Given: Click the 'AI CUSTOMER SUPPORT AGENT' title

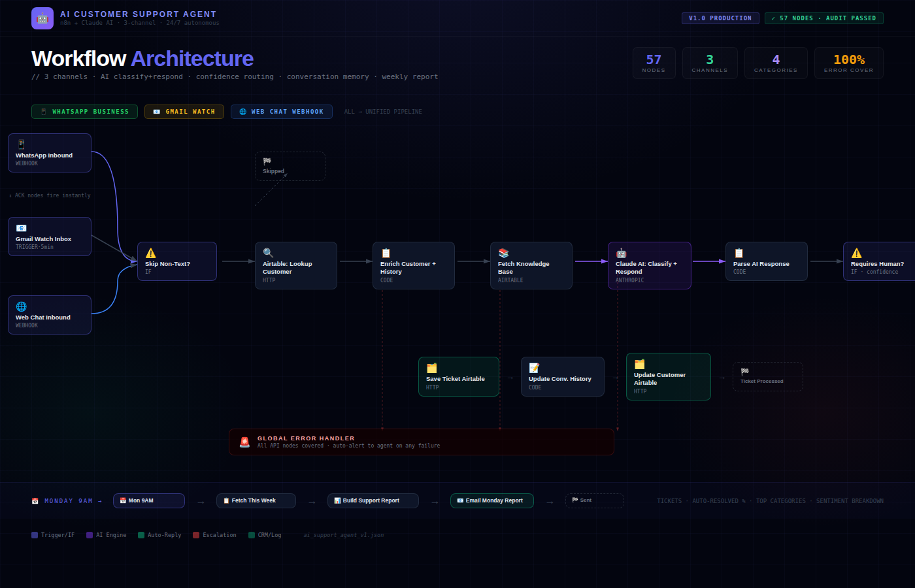Looking at the screenshot, I should point(139,14).
